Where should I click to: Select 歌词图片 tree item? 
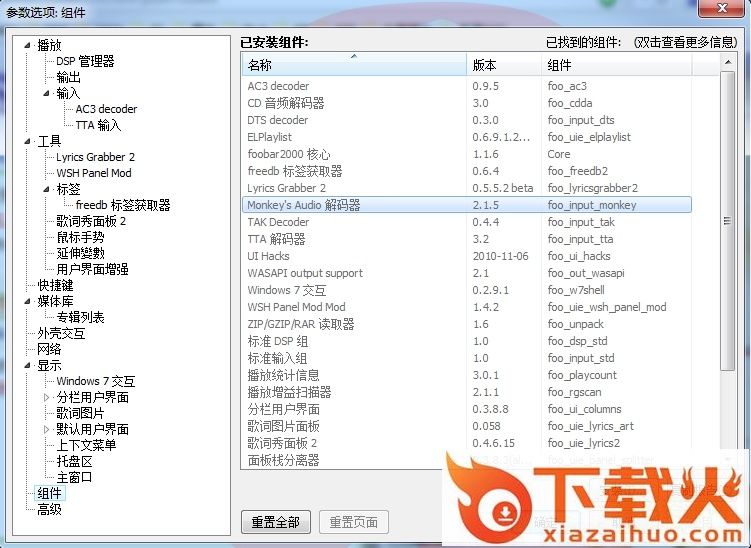pyautogui.click(x=80, y=413)
